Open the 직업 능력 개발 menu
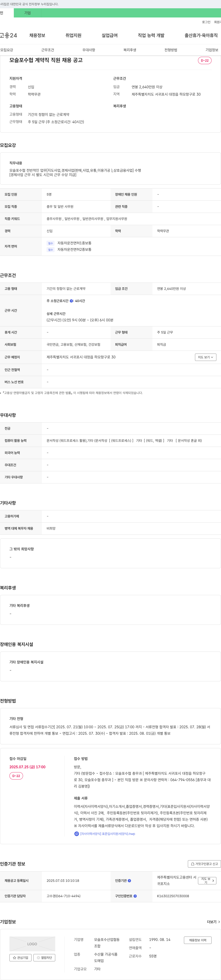 click(151, 35)
